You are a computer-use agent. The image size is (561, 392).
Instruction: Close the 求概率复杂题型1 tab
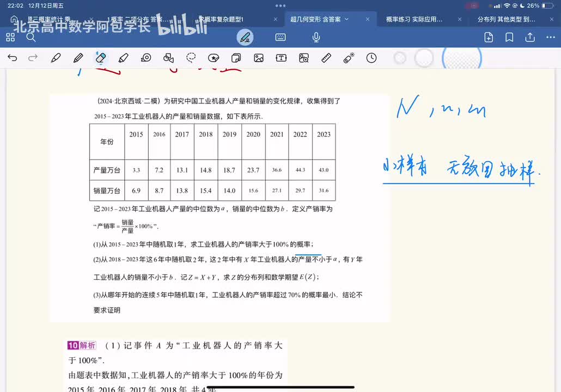pos(276,19)
